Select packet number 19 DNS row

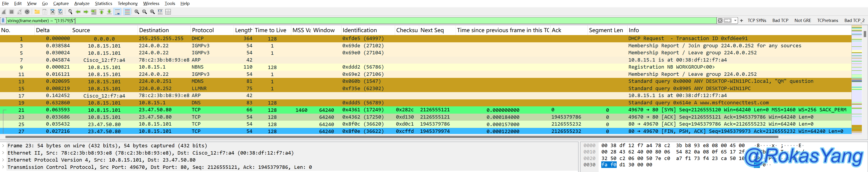(x=236, y=103)
